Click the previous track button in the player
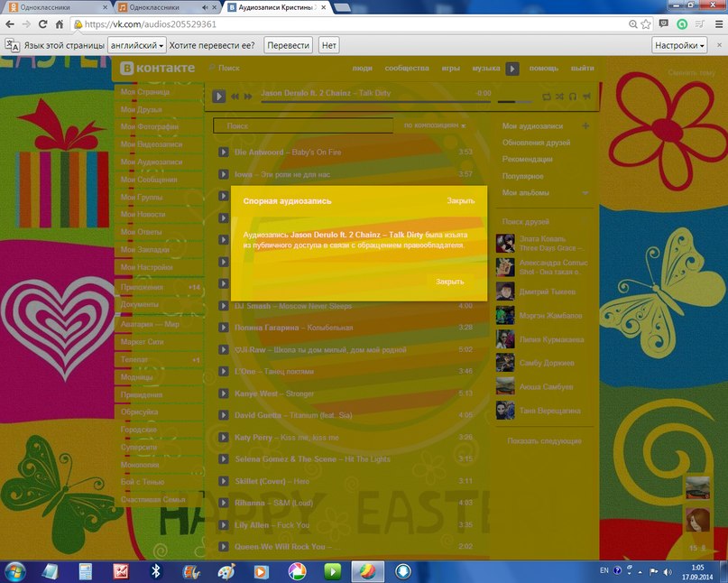The width and height of the screenshot is (728, 583). coord(235,97)
